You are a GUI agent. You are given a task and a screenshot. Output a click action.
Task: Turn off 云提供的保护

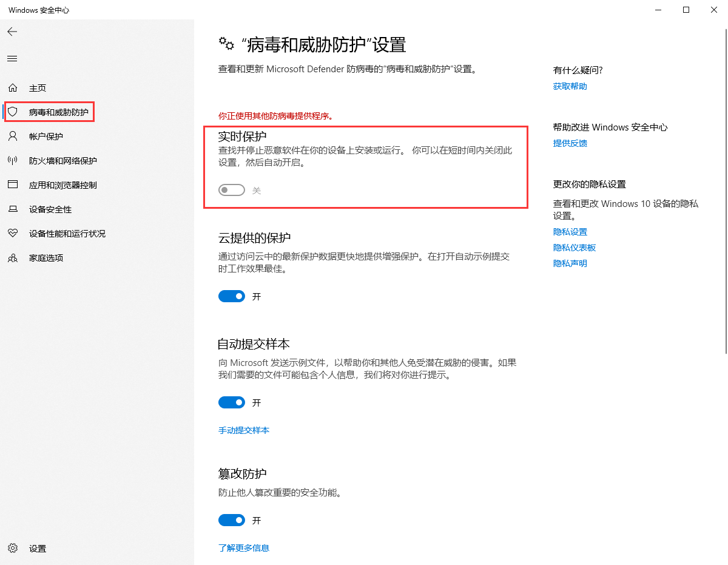pos(231,296)
